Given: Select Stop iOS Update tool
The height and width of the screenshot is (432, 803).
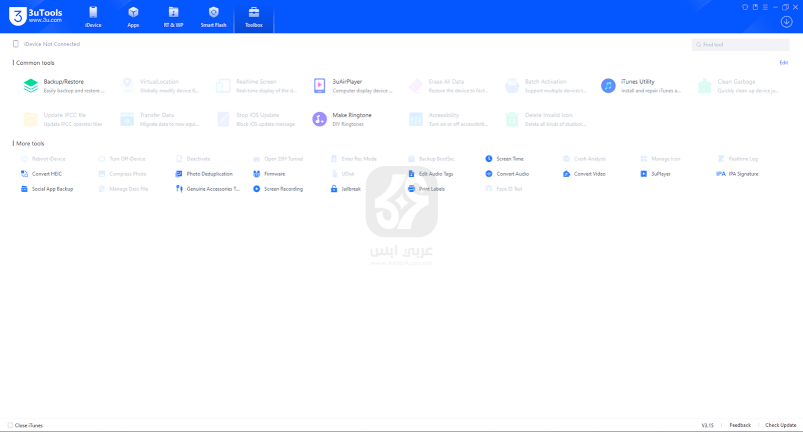Looking at the screenshot, I should [x=256, y=119].
